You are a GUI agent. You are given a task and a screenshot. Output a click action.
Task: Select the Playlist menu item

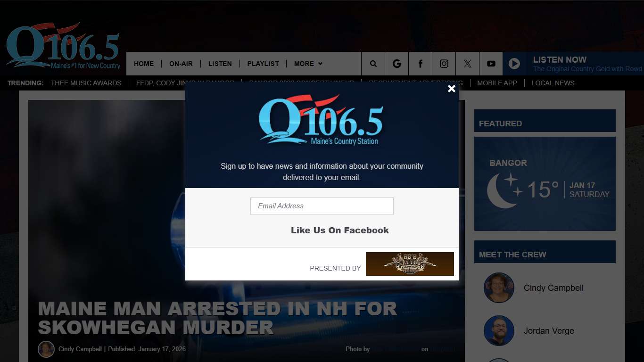[263, 64]
